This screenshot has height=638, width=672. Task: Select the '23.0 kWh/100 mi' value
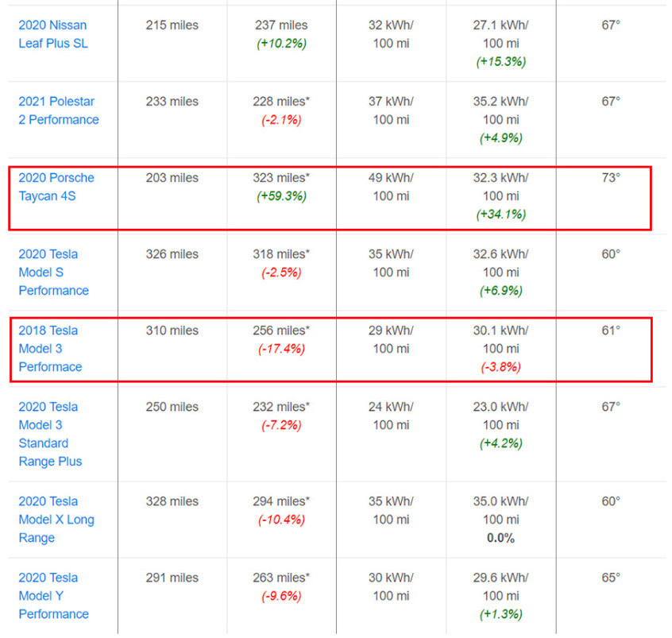click(x=500, y=416)
